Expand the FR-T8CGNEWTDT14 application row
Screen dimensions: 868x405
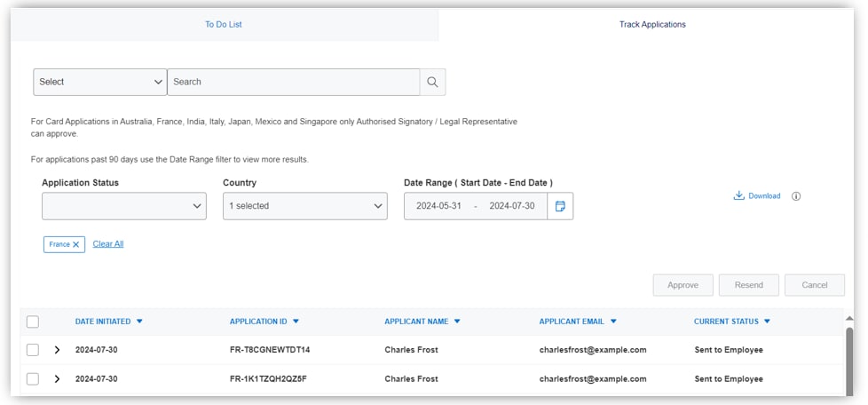coord(57,350)
